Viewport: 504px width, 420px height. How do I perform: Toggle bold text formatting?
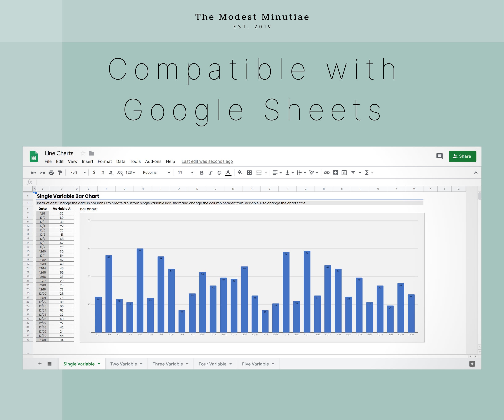click(202, 173)
